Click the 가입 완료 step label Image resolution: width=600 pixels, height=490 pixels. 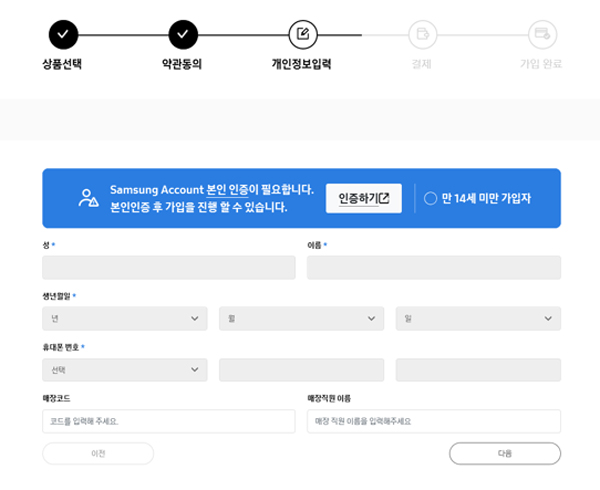tap(541, 64)
